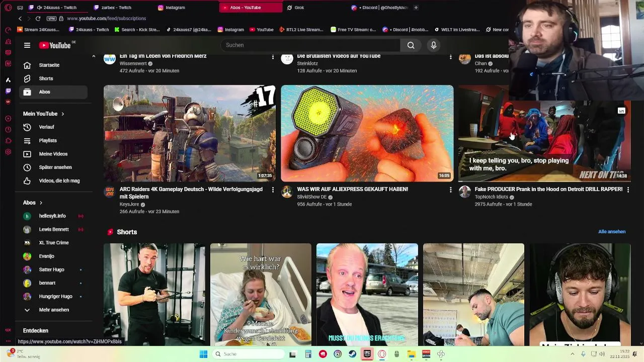Click the address bar URL
The height and width of the screenshot is (362, 644).
point(106,19)
